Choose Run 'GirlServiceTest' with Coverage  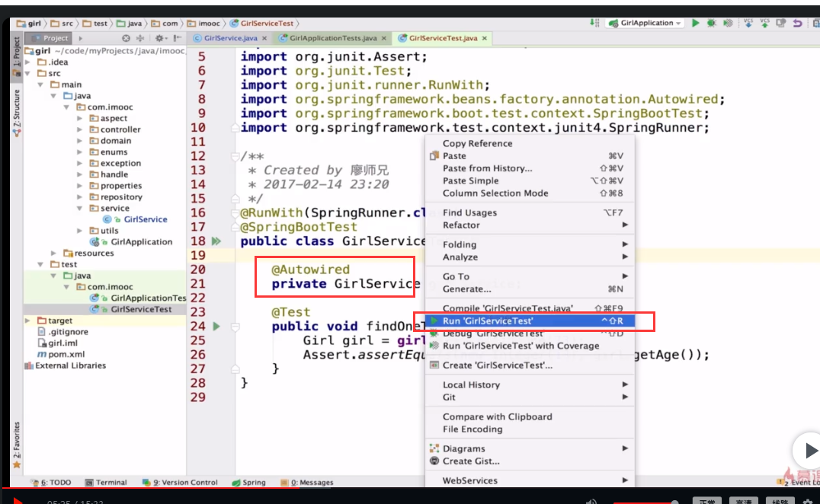click(x=530, y=346)
